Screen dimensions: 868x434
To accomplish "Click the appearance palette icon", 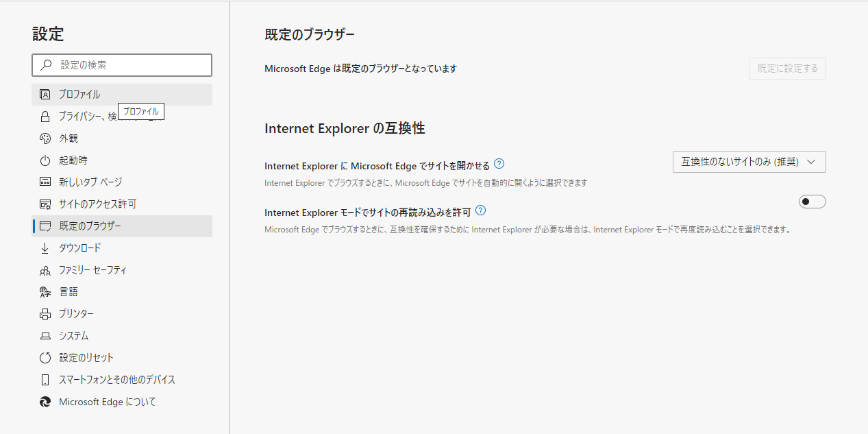I will 45,138.
